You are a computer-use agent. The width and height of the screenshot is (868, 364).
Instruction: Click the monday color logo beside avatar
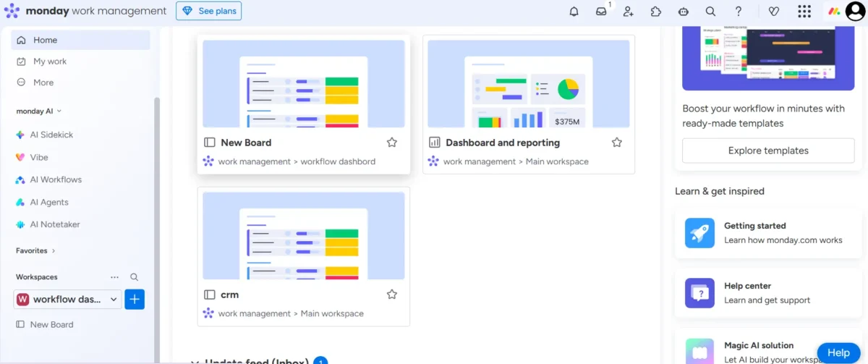(x=834, y=12)
